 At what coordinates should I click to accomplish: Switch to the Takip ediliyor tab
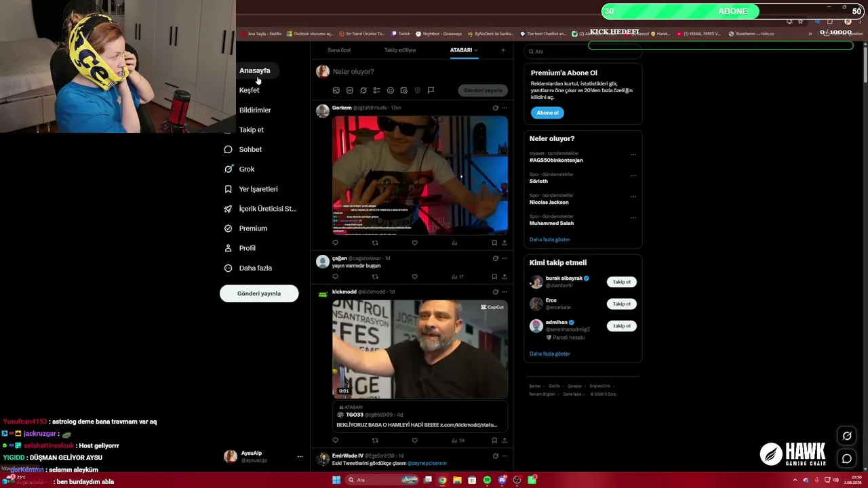point(400,50)
